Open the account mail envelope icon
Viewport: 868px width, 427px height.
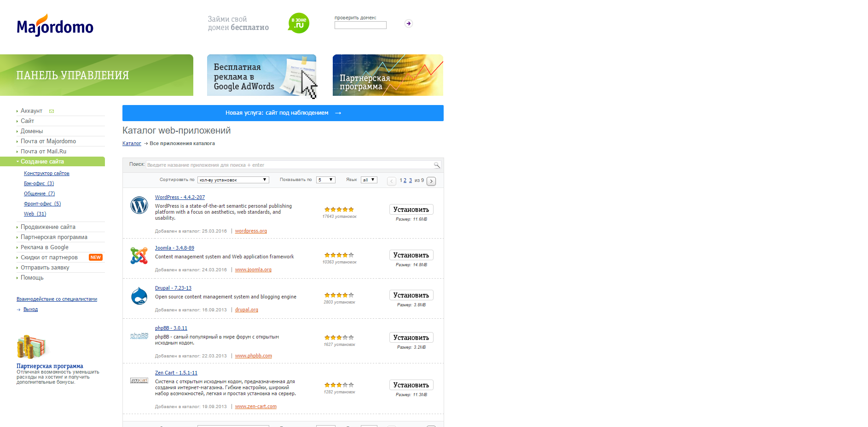[52, 111]
